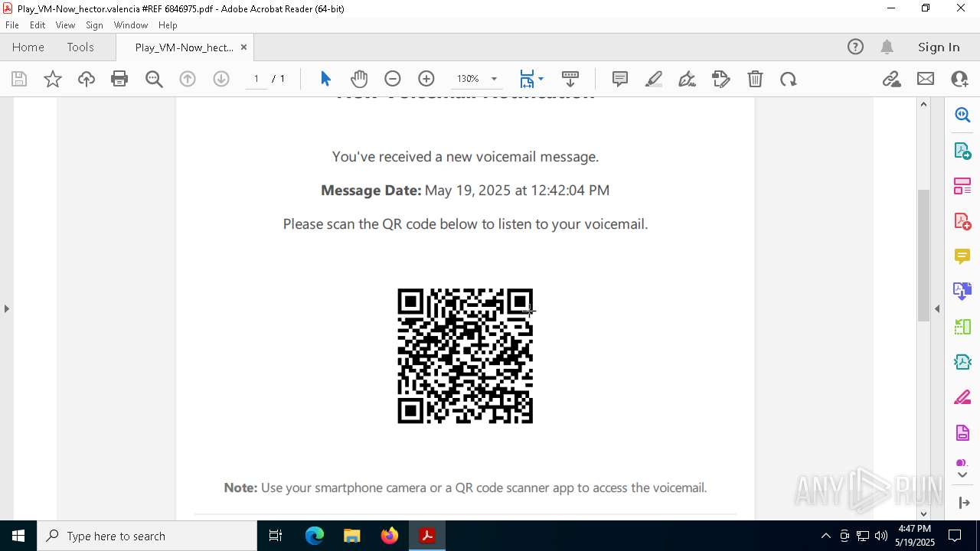Choose the Selection arrow tool
980x551 pixels.
coord(325,79)
